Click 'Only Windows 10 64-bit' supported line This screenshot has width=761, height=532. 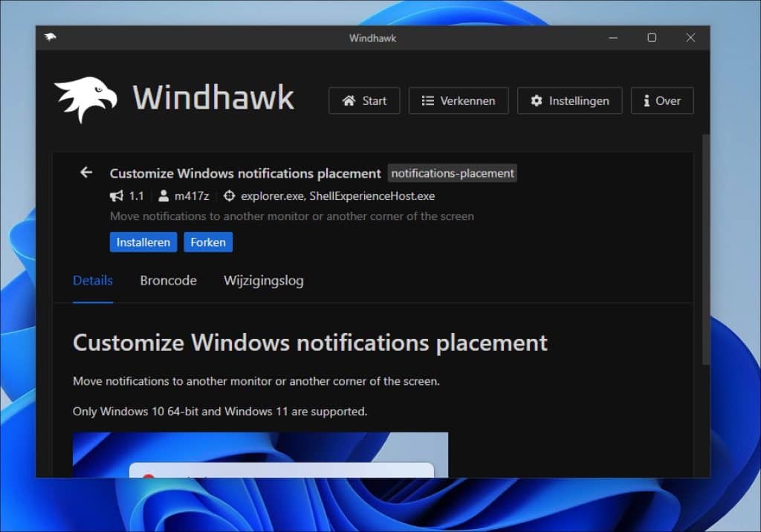(x=220, y=412)
